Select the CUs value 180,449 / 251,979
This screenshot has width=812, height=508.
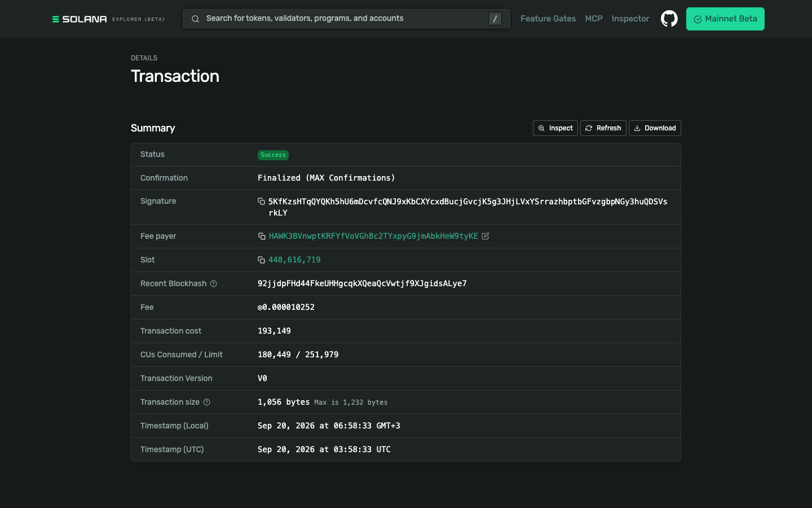click(298, 354)
